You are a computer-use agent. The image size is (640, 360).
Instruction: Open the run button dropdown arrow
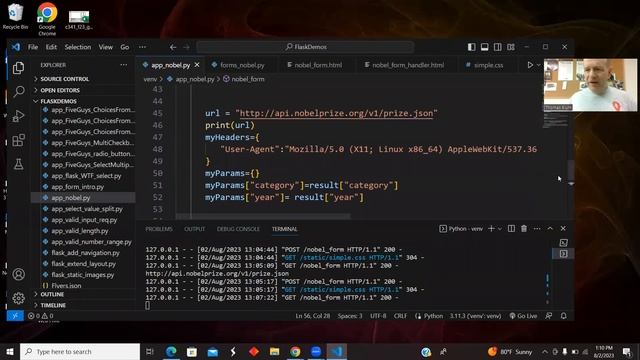click(x=538, y=65)
